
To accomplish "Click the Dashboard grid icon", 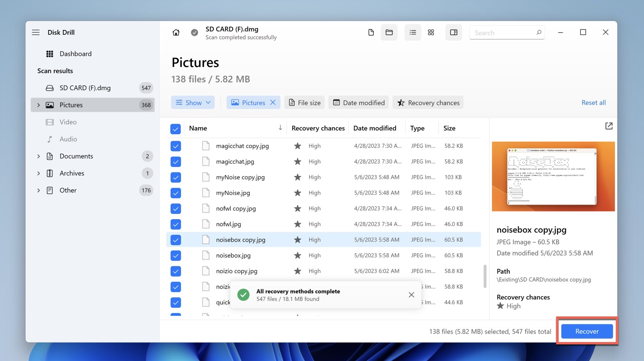I will click(x=49, y=54).
